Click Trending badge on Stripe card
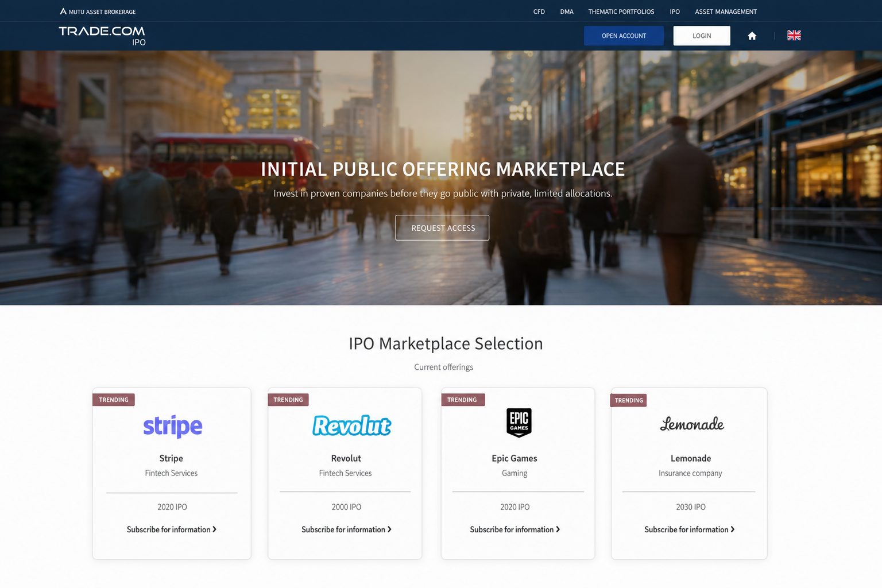This screenshot has height=588, width=882. point(114,400)
